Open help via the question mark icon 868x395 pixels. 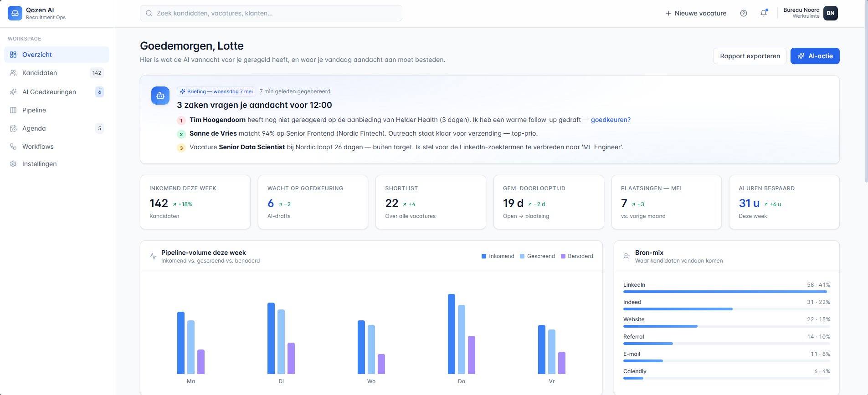pyautogui.click(x=744, y=13)
